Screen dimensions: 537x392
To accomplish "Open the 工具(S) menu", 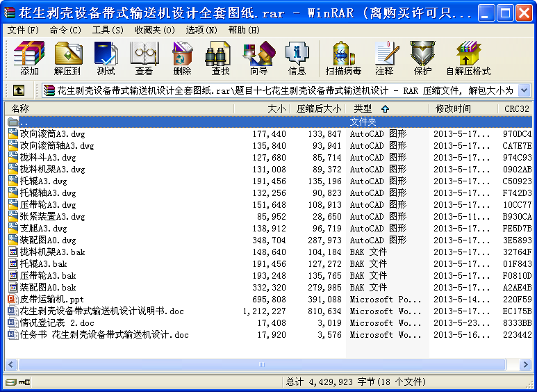I will [x=108, y=30].
